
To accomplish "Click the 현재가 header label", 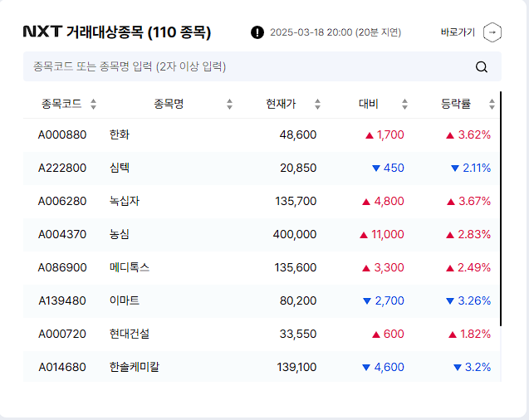I will (x=281, y=104).
